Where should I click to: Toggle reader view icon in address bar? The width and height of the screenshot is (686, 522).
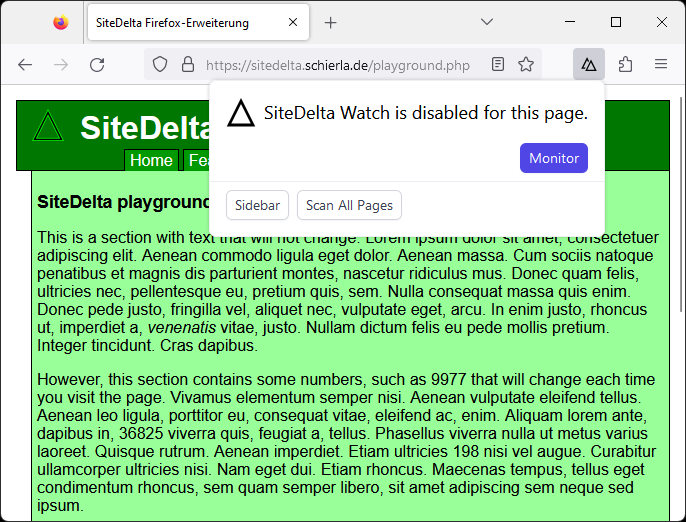tap(497, 64)
